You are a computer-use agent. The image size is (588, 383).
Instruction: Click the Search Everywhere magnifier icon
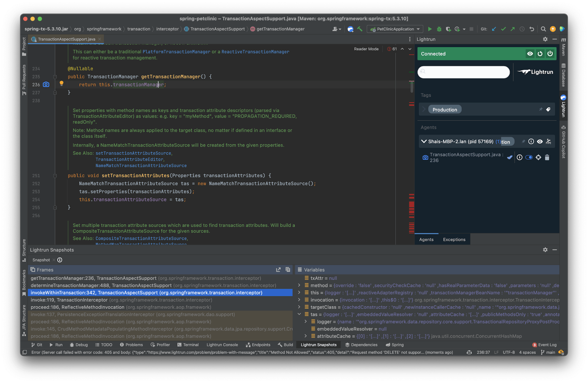pyautogui.click(x=543, y=29)
